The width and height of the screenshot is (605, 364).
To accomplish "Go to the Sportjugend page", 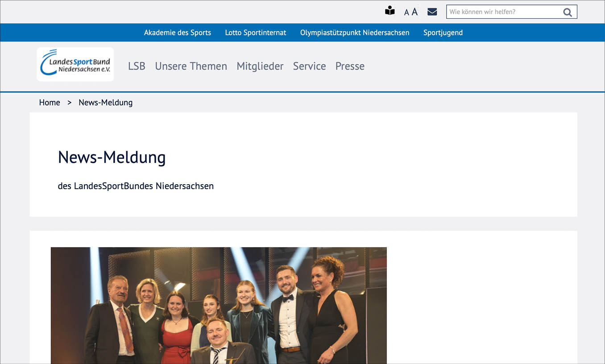I will 443,32.
